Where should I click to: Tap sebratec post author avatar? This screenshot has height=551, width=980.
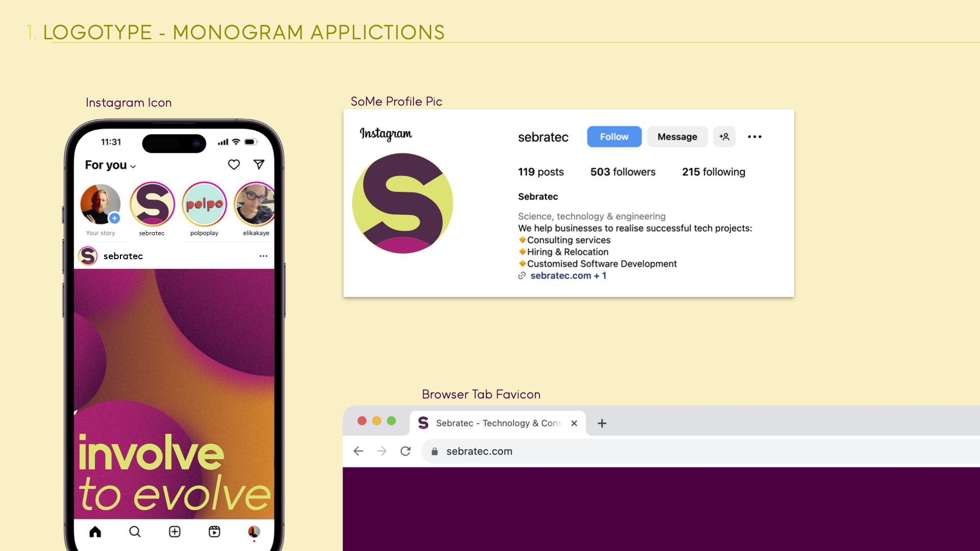click(x=88, y=256)
